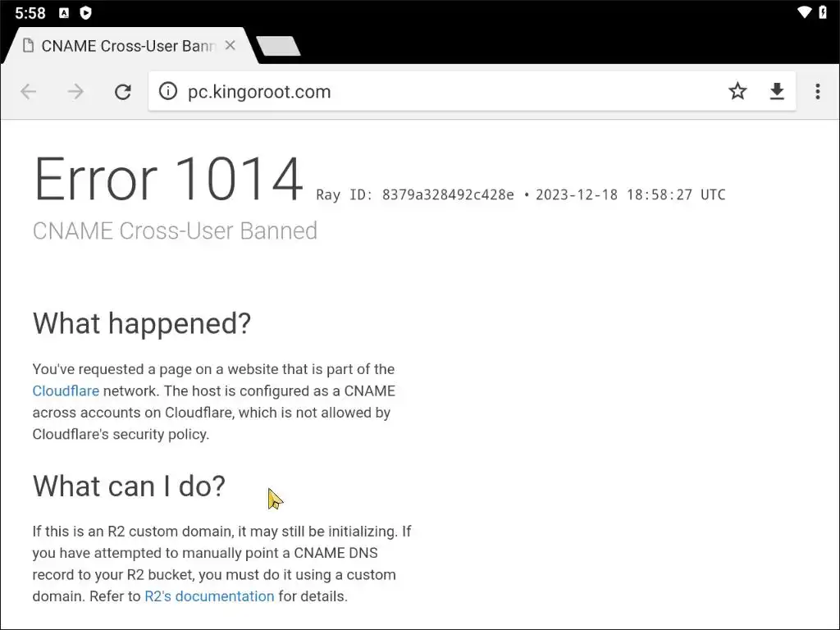This screenshot has width=840, height=630.
Task: Go forward with the forward arrow
Action: pos(75,92)
